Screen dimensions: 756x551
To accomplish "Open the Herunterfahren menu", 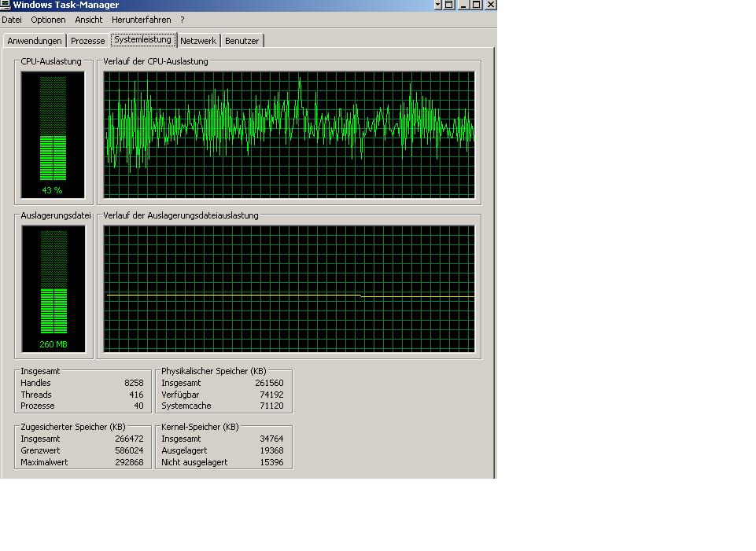I will pyautogui.click(x=142, y=20).
